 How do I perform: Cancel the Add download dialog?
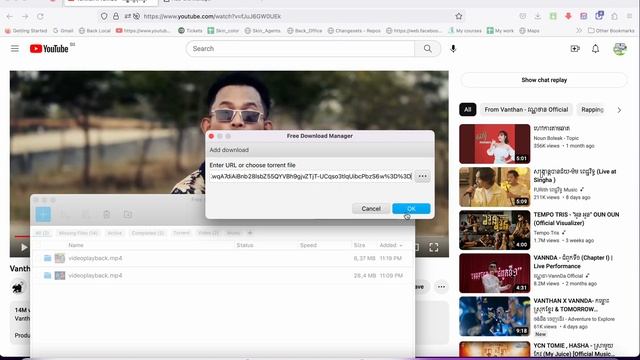click(x=371, y=209)
